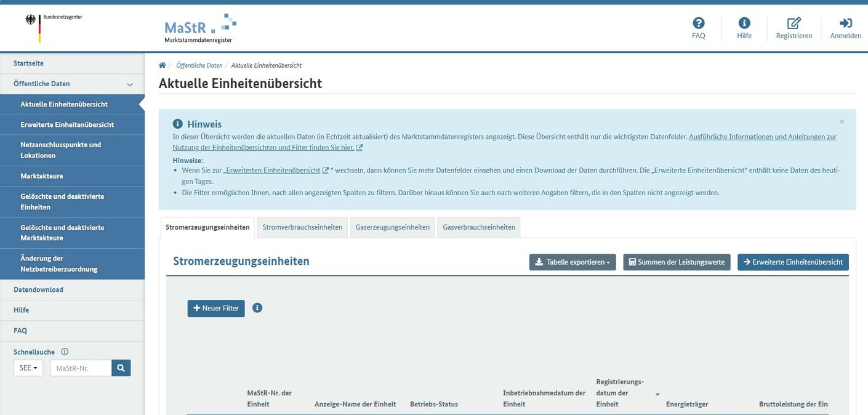Click the Anmelden login arrow icon
This screenshot has height=415, width=868.
coord(846,23)
